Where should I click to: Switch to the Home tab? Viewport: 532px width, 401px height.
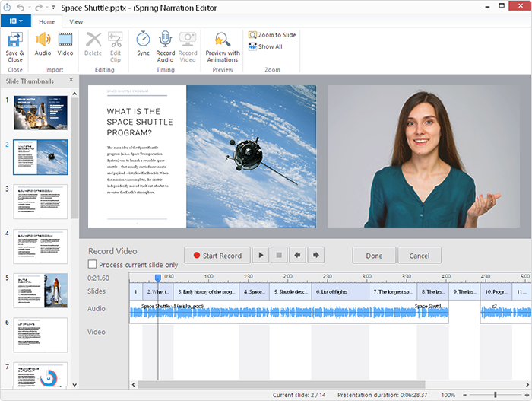coord(47,22)
